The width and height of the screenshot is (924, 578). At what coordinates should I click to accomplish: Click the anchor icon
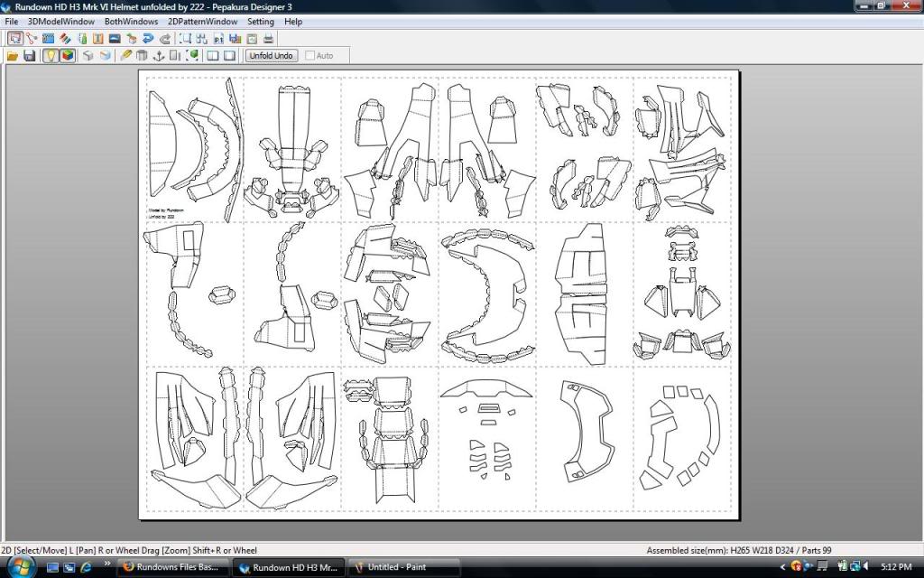click(x=159, y=55)
